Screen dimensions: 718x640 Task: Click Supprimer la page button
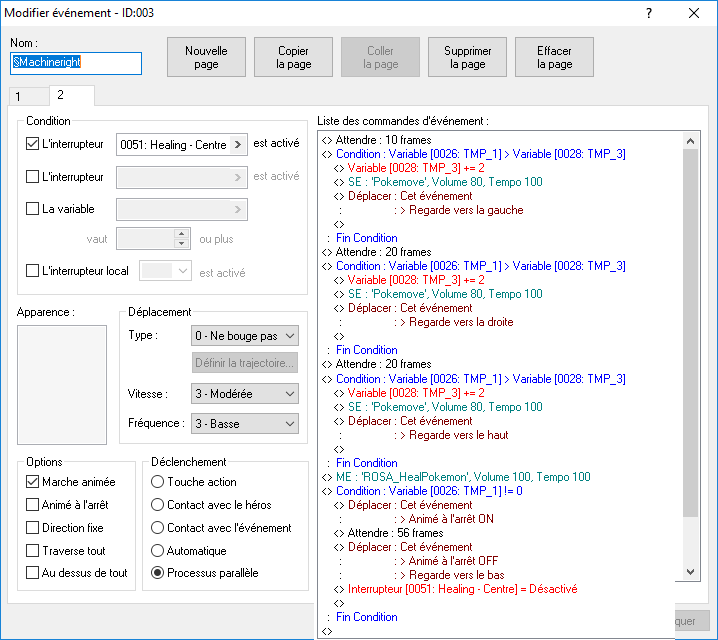[x=467, y=57]
